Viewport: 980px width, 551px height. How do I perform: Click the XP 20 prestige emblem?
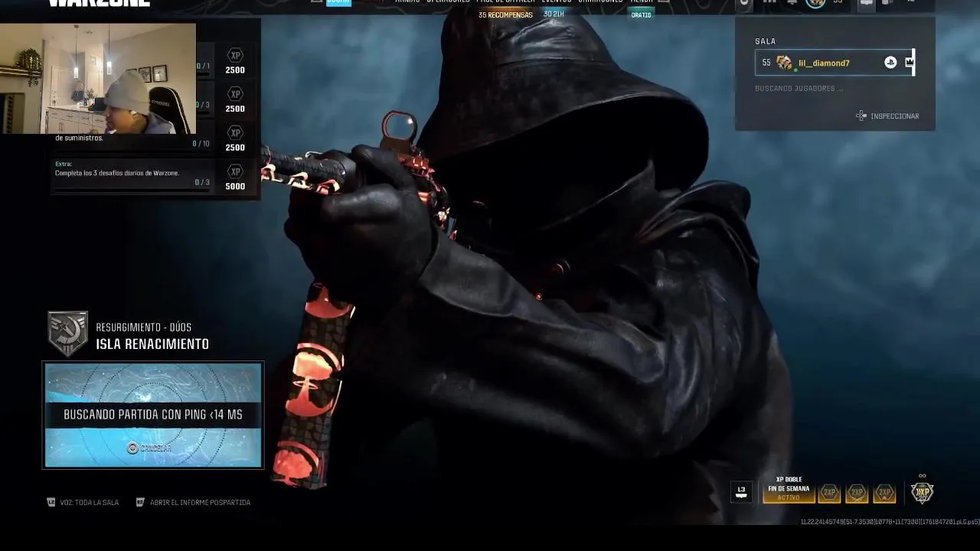(922, 491)
